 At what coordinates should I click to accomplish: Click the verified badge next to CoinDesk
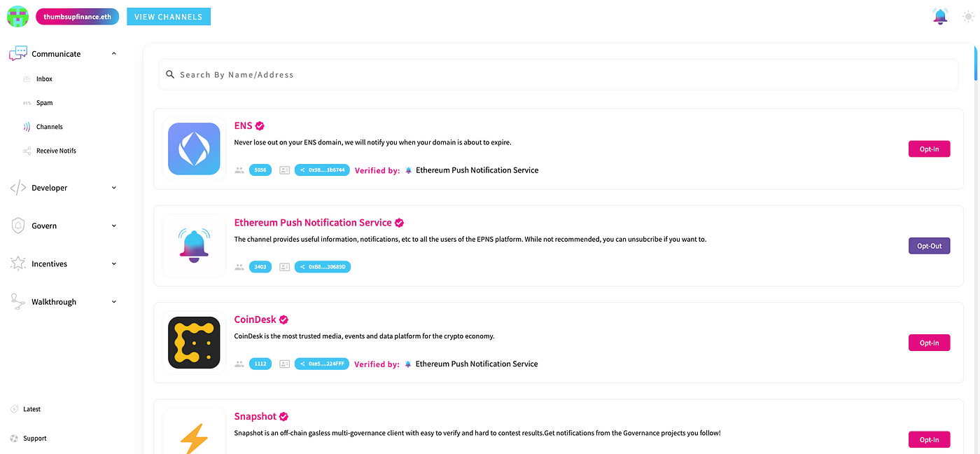tap(283, 319)
